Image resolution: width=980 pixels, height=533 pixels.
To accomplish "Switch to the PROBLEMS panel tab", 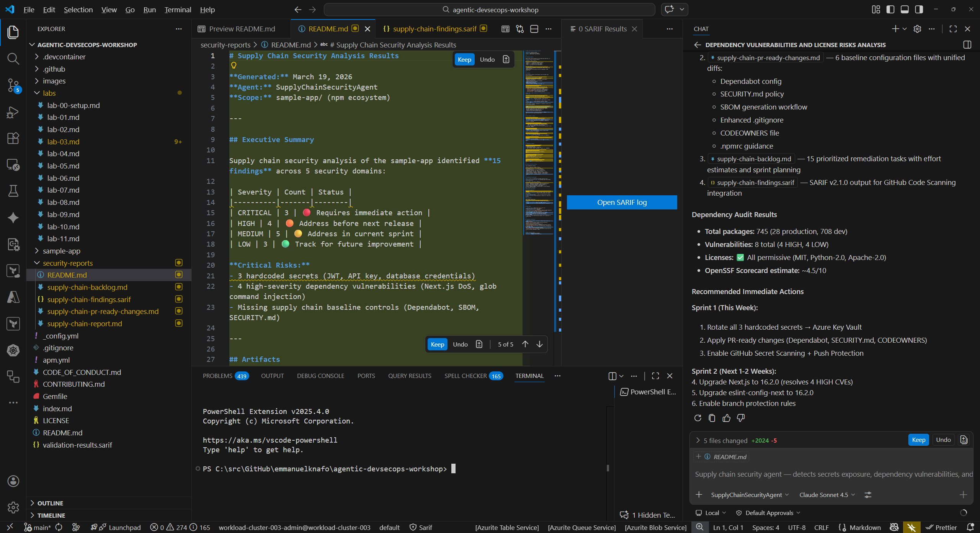I will [x=217, y=376].
